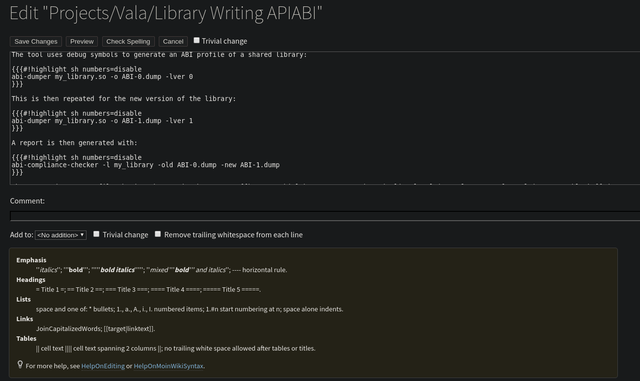
Task: Place cursor on abi-compliance-checker command line
Action: (145, 165)
